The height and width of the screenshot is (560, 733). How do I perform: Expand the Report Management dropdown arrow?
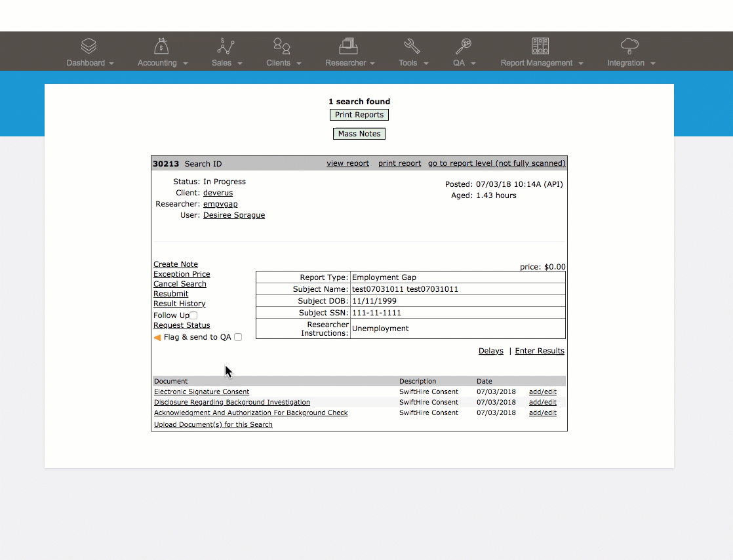pos(581,64)
